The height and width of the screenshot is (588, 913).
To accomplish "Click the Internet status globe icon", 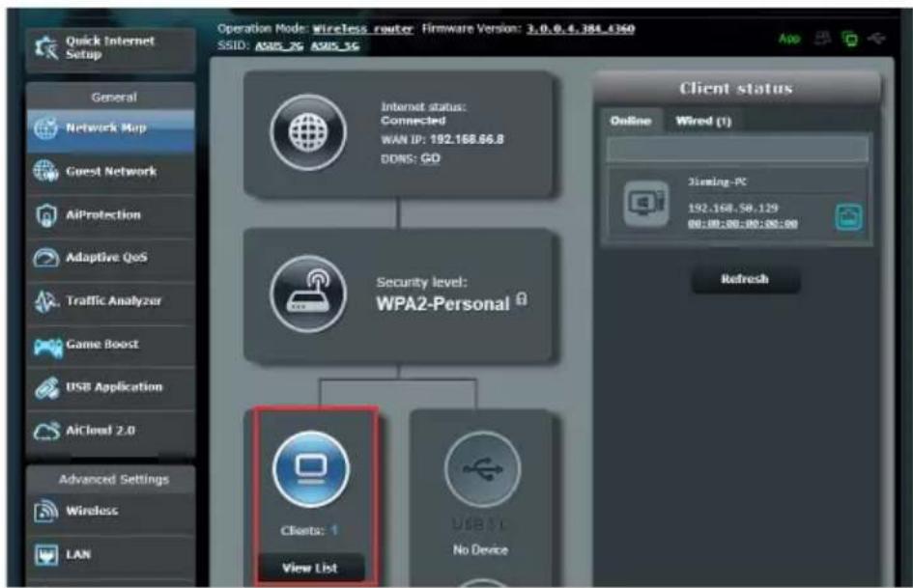I will point(308,132).
